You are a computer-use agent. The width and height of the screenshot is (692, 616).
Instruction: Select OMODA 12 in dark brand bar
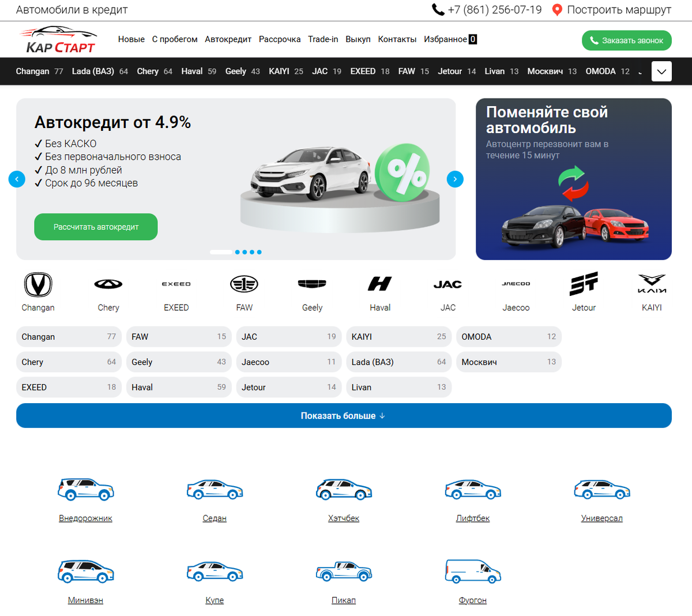[x=608, y=72]
